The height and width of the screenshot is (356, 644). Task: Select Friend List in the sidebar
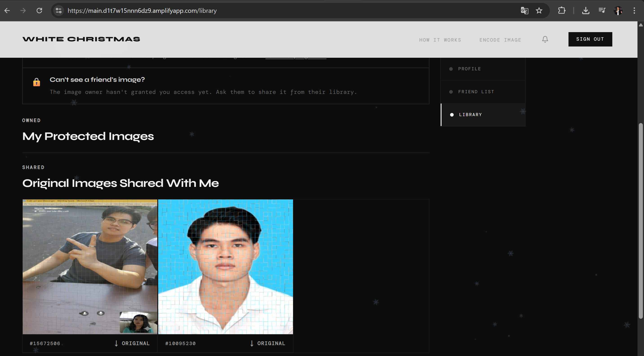(476, 92)
